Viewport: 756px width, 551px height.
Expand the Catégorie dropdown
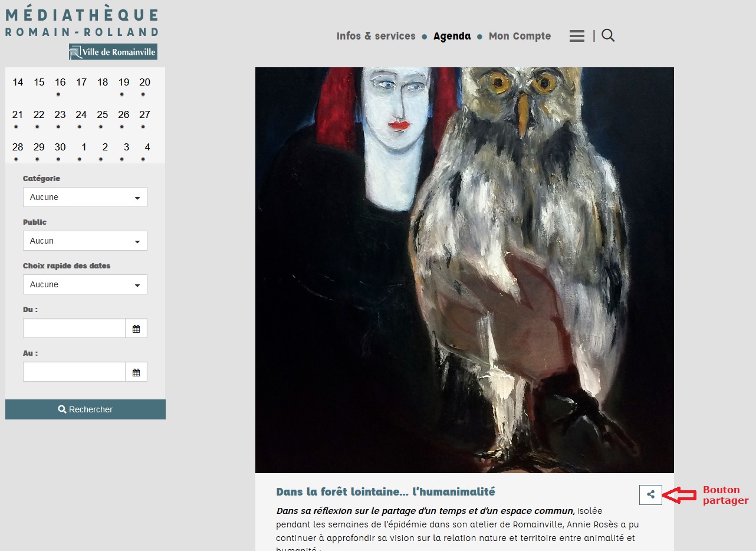coord(85,197)
